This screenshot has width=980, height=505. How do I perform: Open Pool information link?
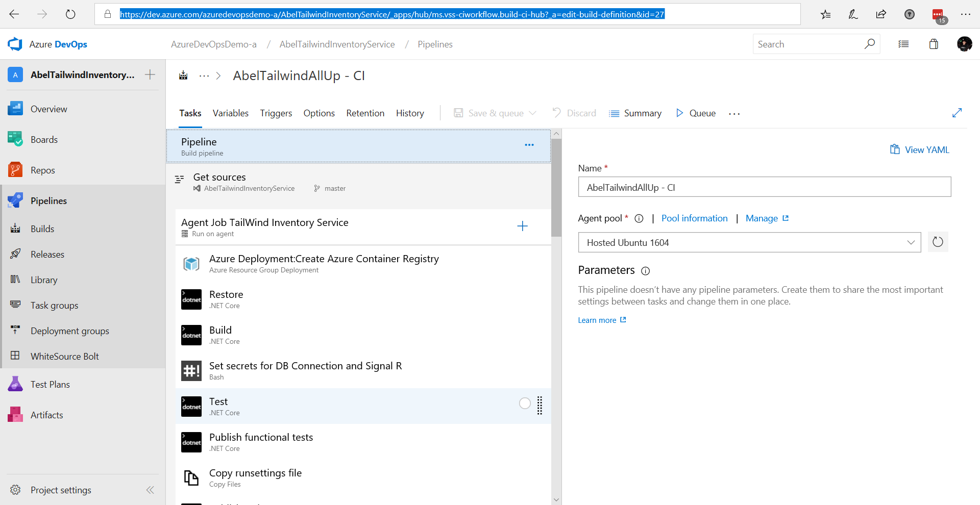point(694,218)
